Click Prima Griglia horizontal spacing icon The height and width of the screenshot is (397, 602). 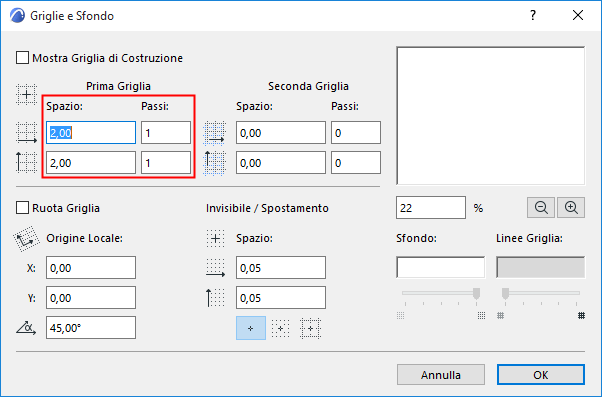click(x=26, y=133)
